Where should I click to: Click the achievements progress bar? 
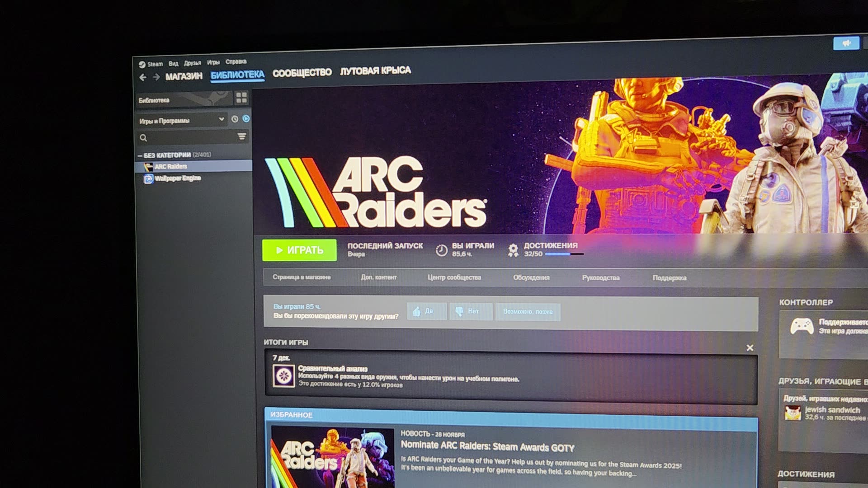click(x=564, y=254)
